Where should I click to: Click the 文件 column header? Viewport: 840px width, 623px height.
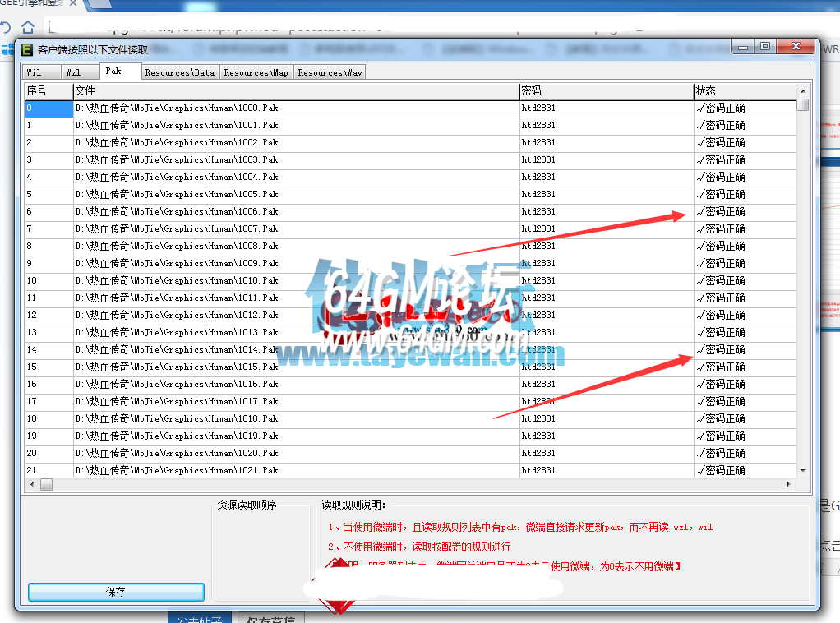click(296, 91)
